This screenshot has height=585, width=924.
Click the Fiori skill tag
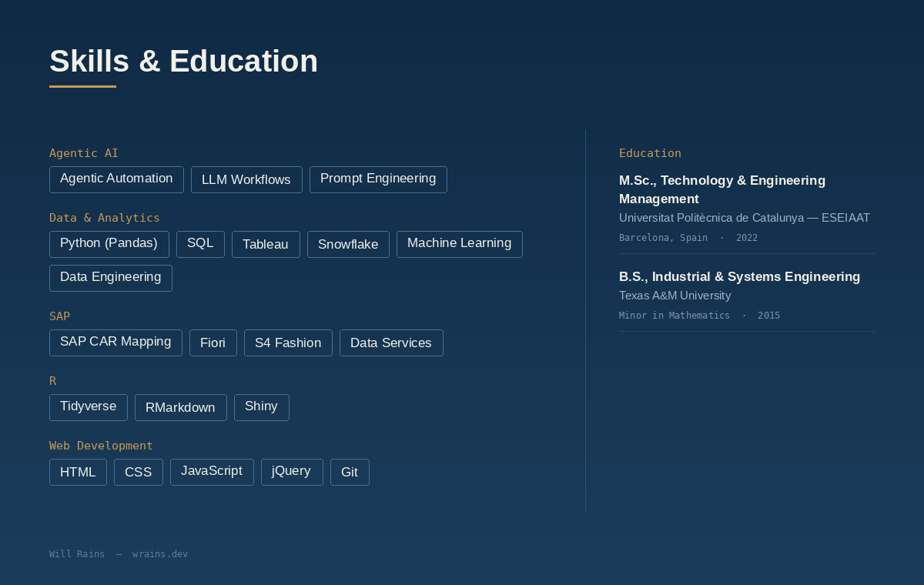213,343
